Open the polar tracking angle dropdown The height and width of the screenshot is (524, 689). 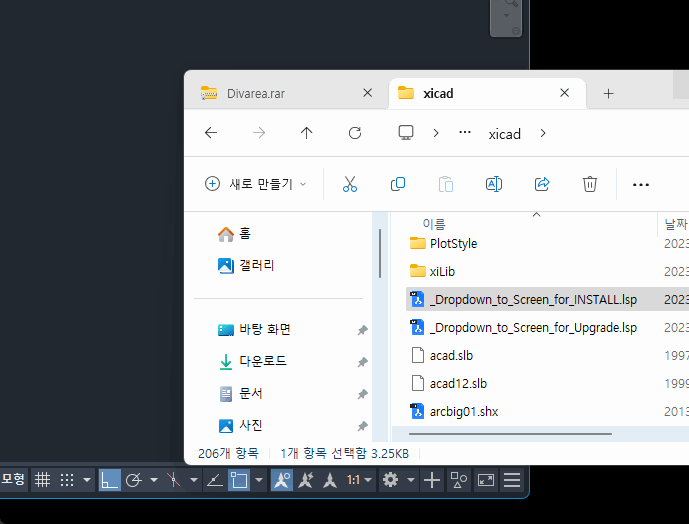click(x=154, y=480)
